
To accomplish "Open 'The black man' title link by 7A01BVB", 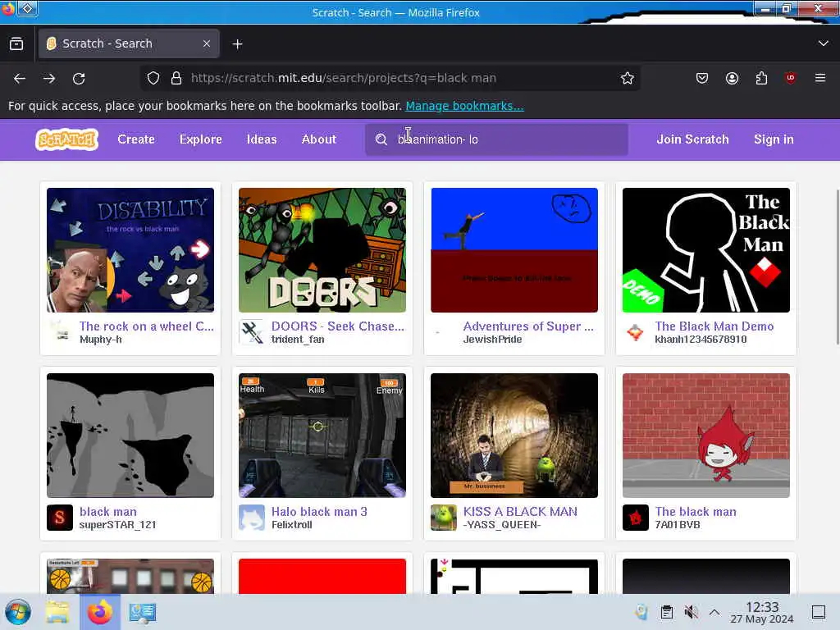I will pyautogui.click(x=696, y=512).
